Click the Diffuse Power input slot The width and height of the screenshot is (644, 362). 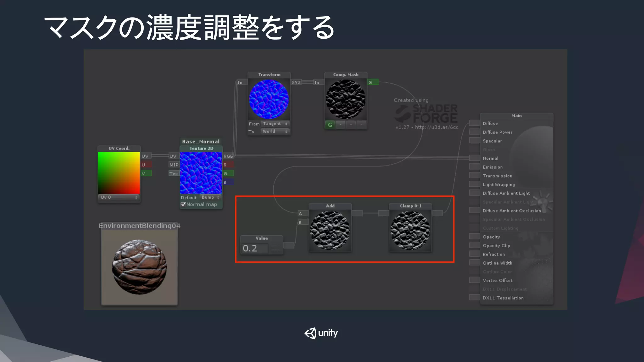[x=475, y=132]
